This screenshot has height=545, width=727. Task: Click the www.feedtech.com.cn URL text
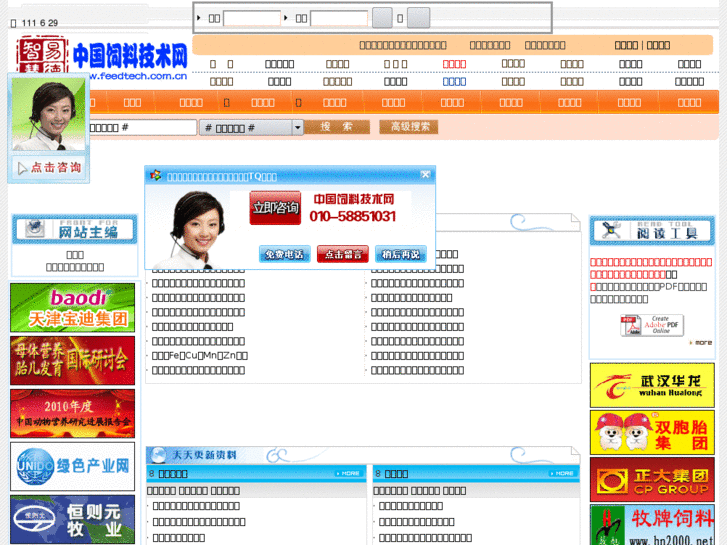tap(138, 76)
